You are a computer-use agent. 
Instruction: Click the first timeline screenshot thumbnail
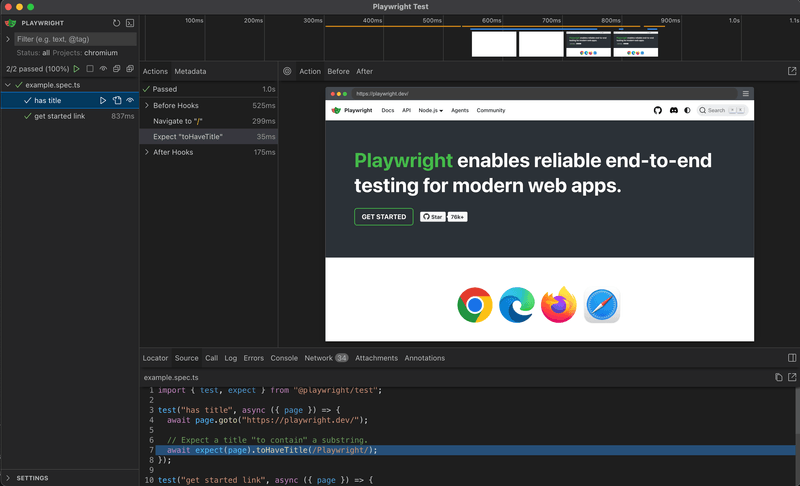(494, 44)
